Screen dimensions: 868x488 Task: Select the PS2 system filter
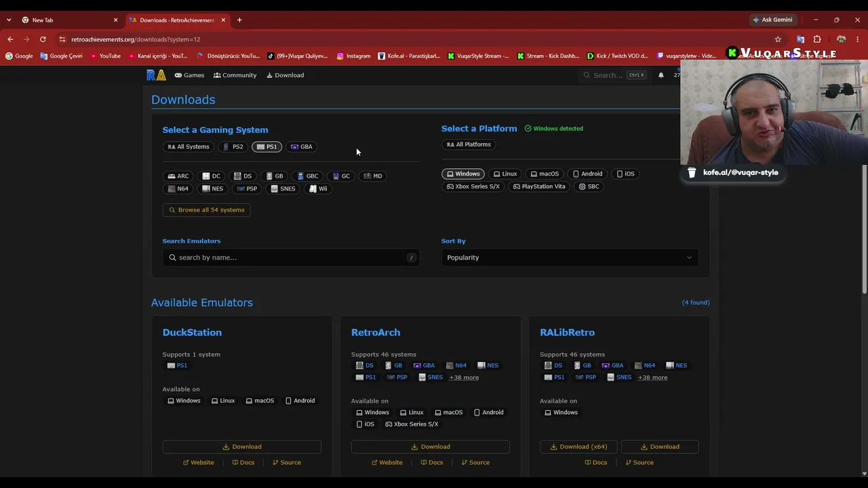click(x=233, y=146)
